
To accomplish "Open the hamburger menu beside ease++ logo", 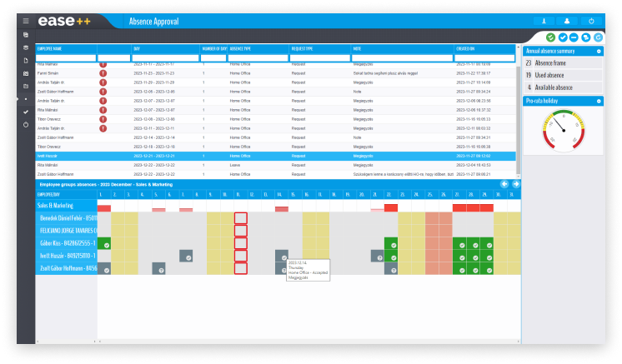I will tap(26, 21).
